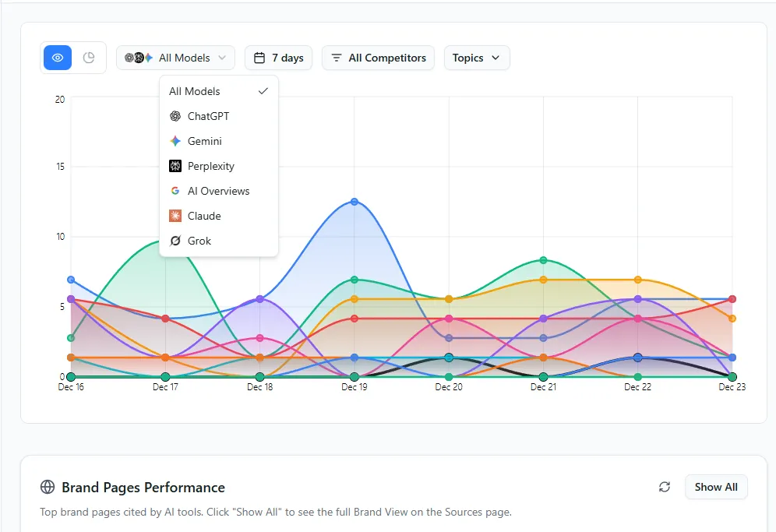This screenshot has width=776, height=532.
Task: Open the 7 days date range selector
Action: [x=279, y=58]
